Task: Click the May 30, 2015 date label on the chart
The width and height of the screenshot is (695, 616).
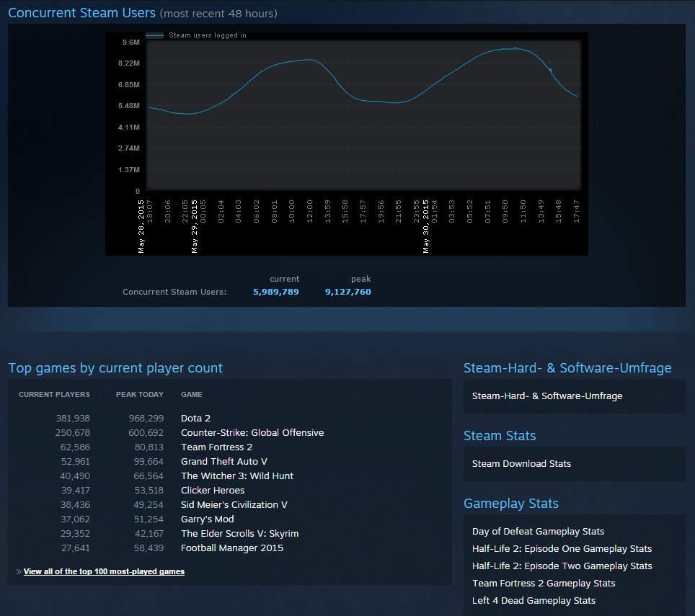Action: (426, 226)
